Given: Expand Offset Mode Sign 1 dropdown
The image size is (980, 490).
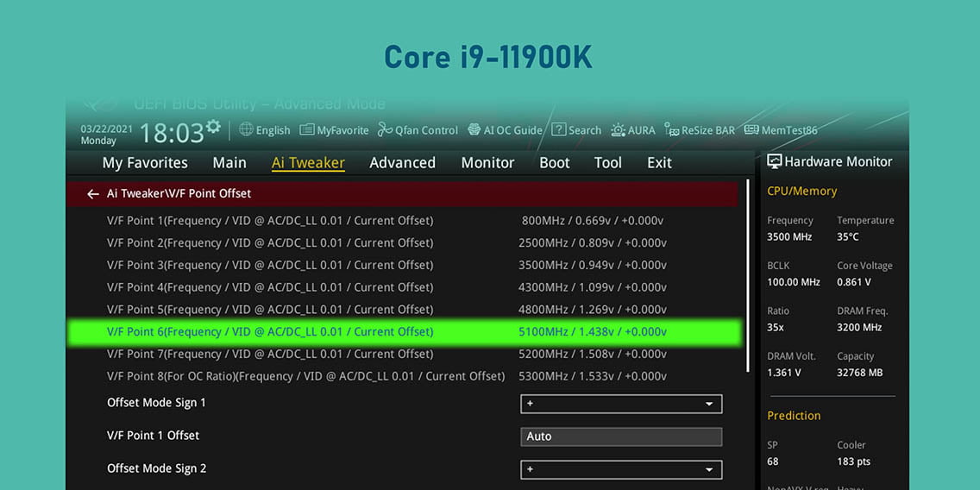Looking at the screenshot, I should pyautogui.click(x=621, y=404).
